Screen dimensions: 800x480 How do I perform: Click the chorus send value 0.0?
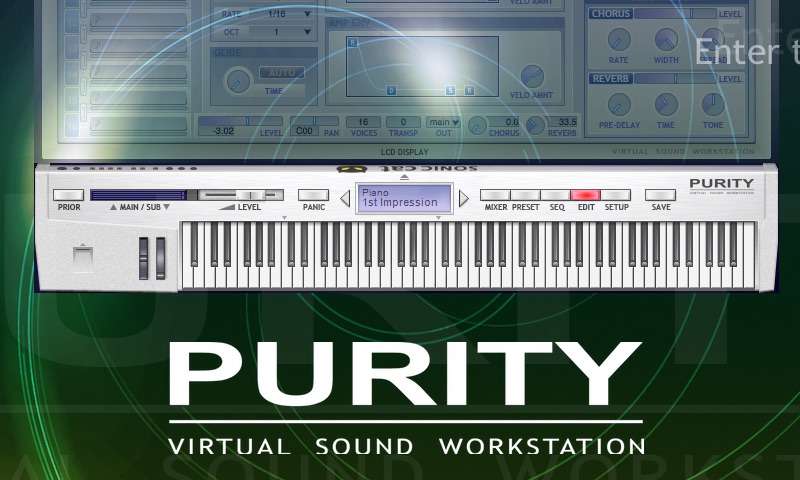click(x=505, y=122)
